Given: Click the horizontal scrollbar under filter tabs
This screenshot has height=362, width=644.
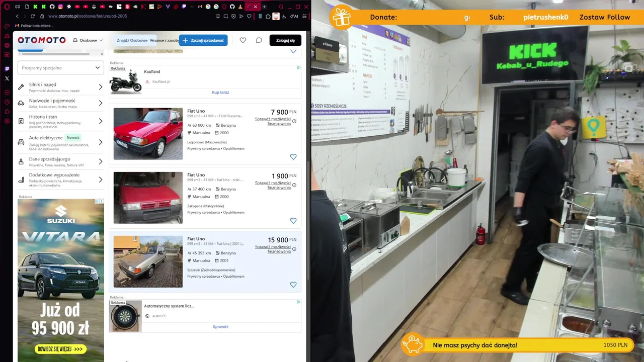Looking at the screenshot, I should (x=55, y=53).
